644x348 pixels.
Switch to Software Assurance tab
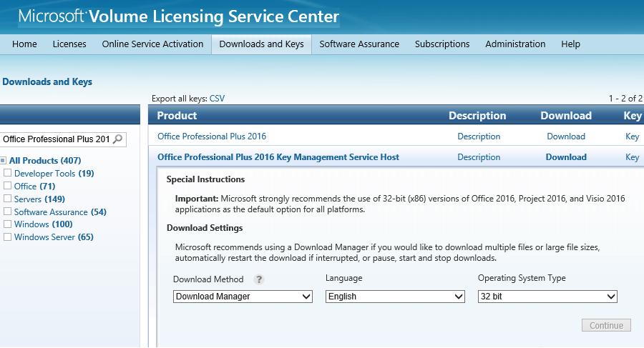tap(359, 44)
